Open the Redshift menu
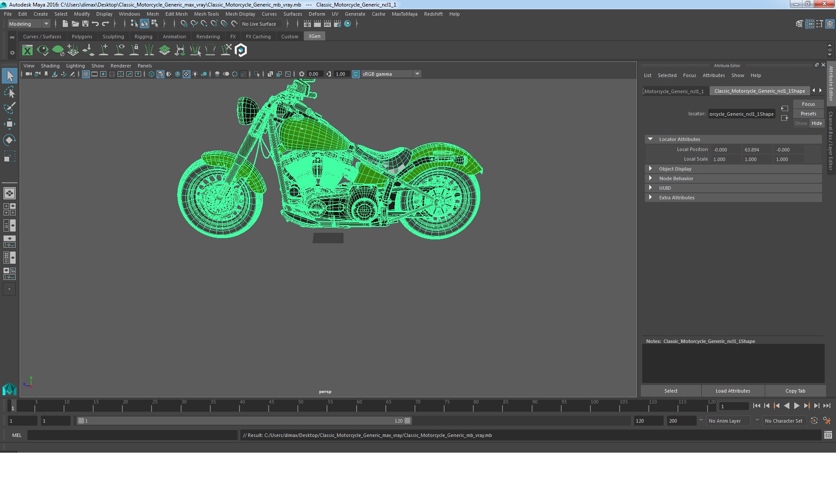The height and width of the screenshot is (504, 836). tap(433, 14)
